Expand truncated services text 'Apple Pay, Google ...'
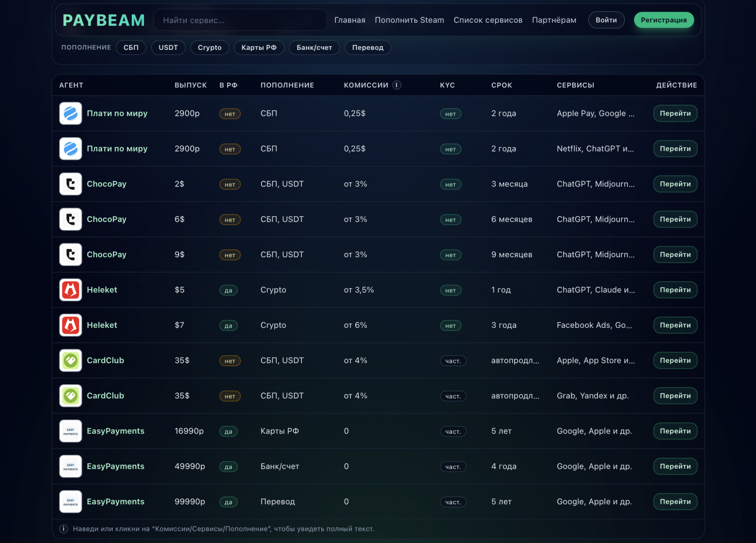 tap(596, 113)
